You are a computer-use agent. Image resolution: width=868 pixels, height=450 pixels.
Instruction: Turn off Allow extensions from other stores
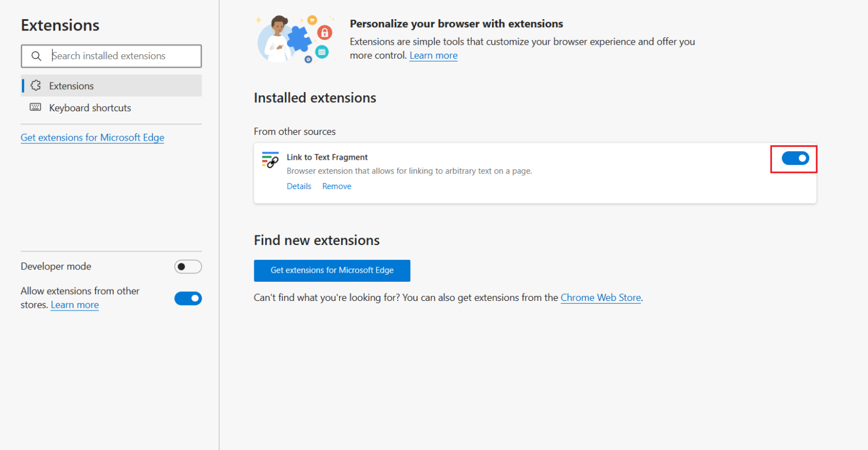pyautogui.click(x=188, y=298)
